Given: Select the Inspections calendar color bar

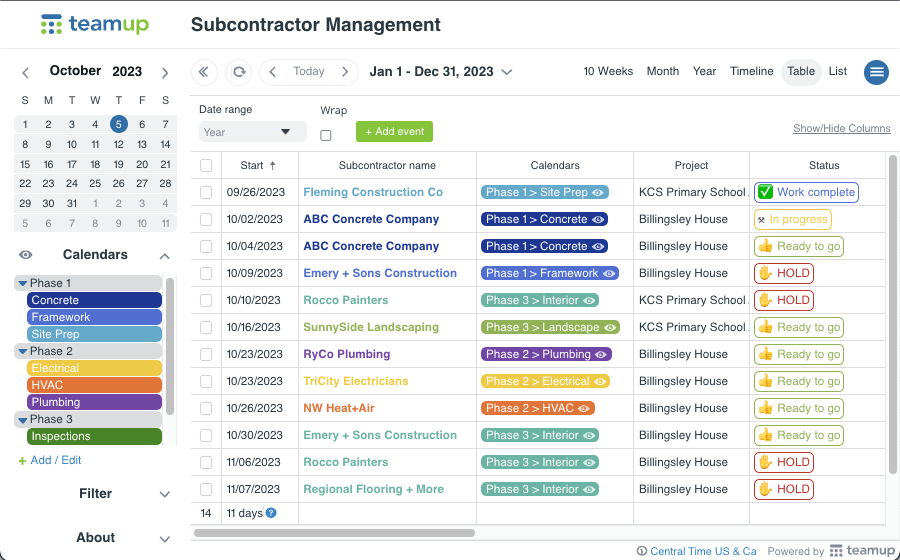Looking at the screenshot, I should (x=95, y=437).
